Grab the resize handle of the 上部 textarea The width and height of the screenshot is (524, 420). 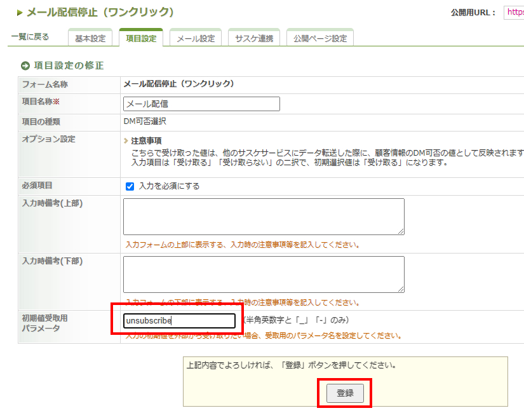401,231
